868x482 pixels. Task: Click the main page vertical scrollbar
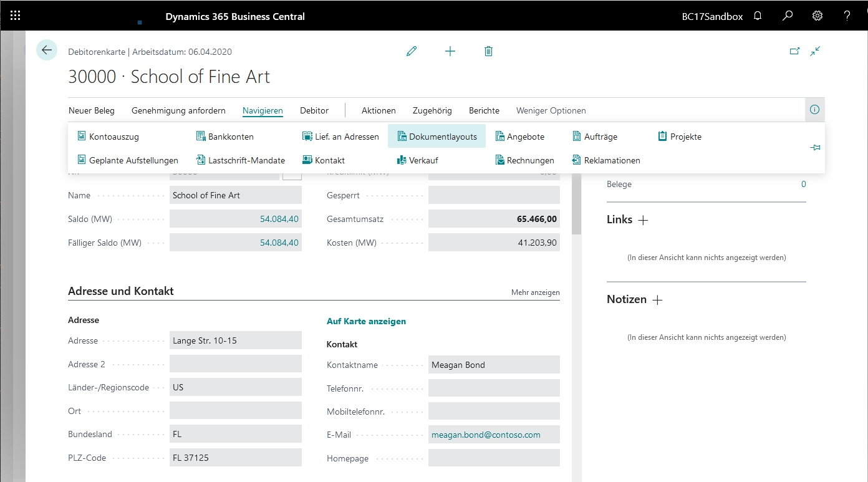(x=576, y=203)
